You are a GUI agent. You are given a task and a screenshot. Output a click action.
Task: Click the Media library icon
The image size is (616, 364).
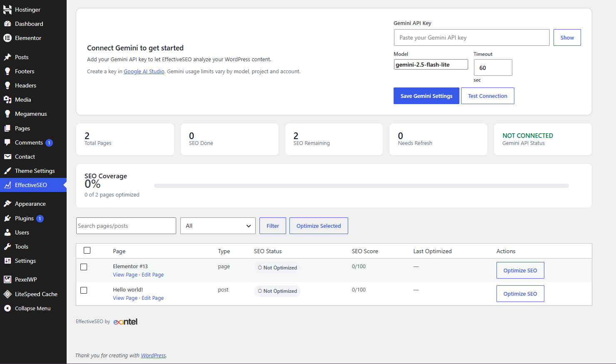click(x=7, y=100)
